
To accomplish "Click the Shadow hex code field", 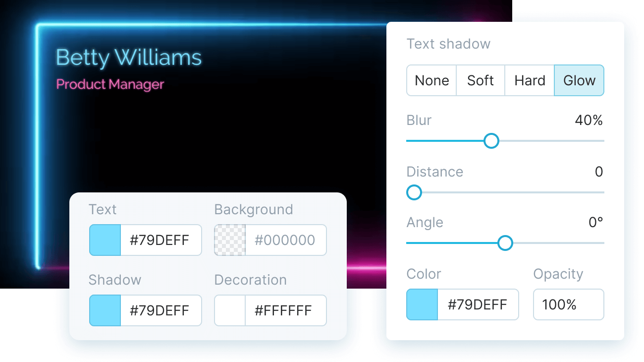I will [161, 310].
